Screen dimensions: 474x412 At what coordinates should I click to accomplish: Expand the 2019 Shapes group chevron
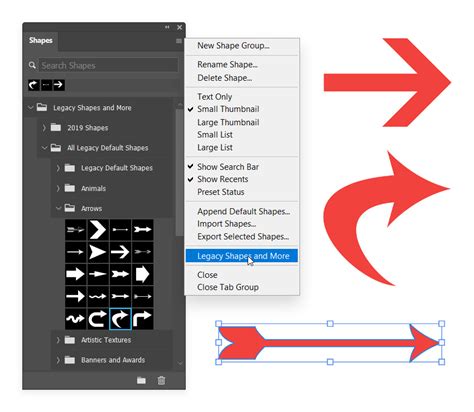pyautogui.click(x=44, y=128)
